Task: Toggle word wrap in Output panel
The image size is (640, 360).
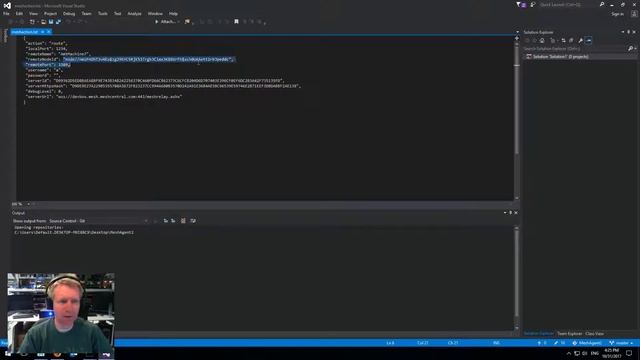Action: (193, 221)
